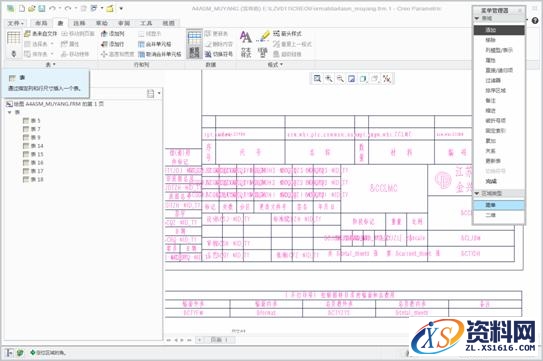Click the sheet tab at bottom of drawing
Image resolution: width=543 pixels, height=361 pixels.
[x=219, y=340]
